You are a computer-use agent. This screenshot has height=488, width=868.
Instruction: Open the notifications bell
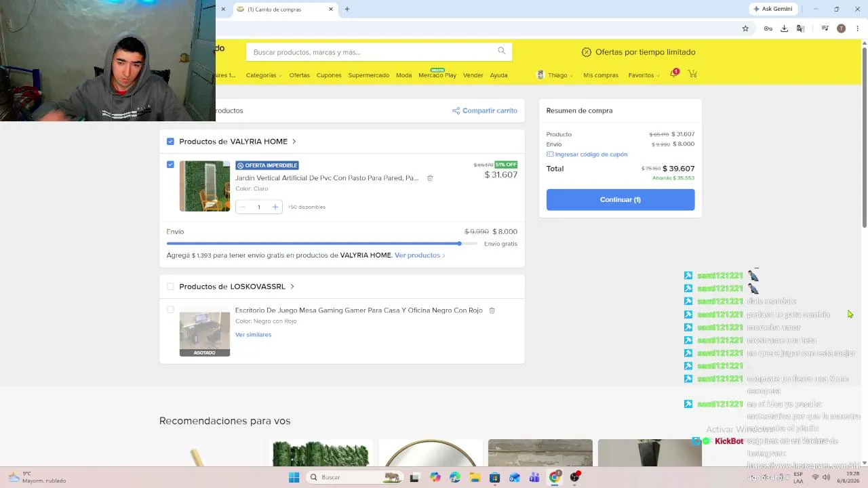674,74
